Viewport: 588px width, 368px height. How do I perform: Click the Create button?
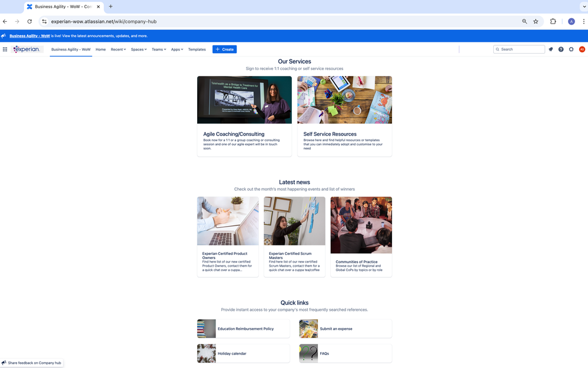point(224,49)
